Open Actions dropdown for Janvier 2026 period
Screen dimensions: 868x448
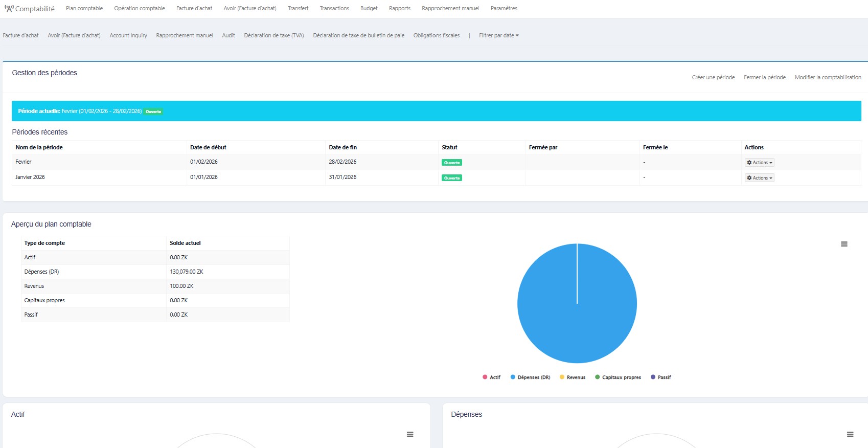click(759, 178)
